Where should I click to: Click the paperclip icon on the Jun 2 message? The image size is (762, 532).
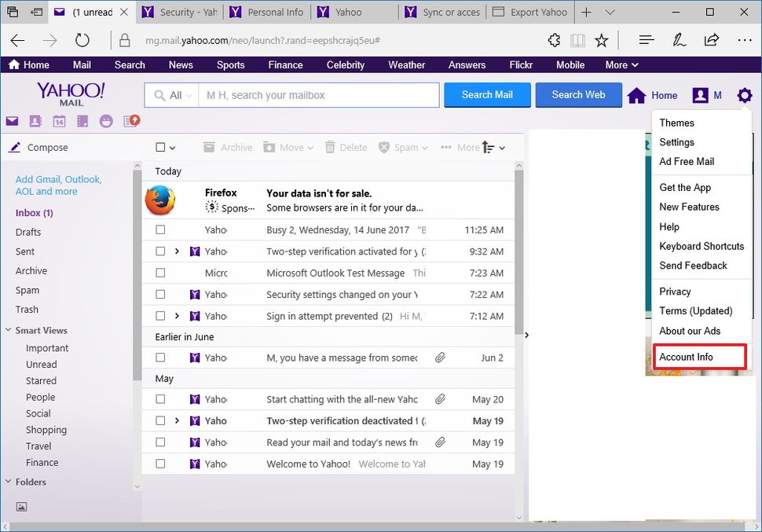(x=439, y=358)
